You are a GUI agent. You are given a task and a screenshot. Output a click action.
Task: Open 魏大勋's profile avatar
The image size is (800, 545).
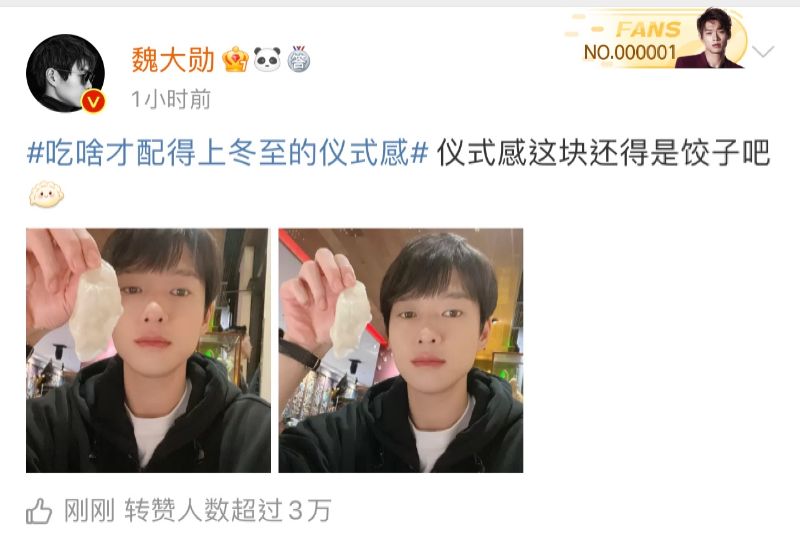coord(65,73)
